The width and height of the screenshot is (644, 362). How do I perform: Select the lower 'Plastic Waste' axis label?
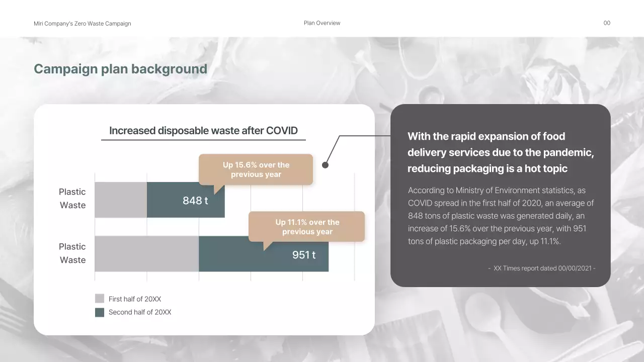(x=72, y=253)
